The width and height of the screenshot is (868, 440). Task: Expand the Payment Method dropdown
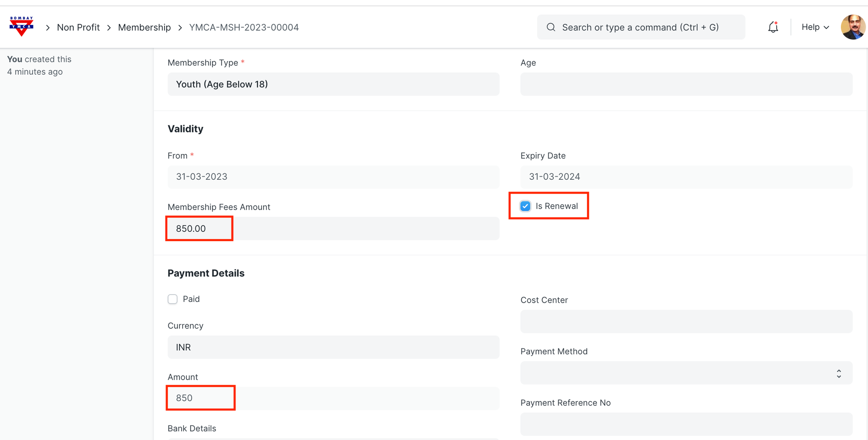click(x=686, y=373)
